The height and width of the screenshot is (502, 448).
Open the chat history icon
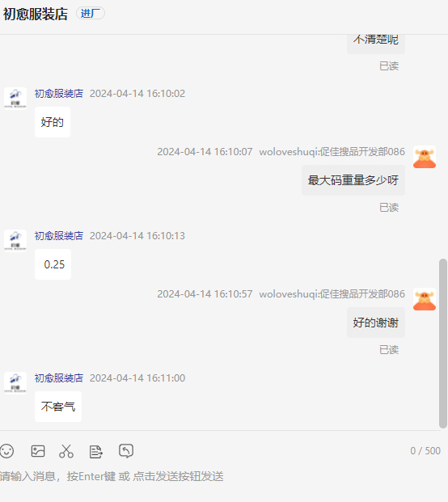coord(126,451)
